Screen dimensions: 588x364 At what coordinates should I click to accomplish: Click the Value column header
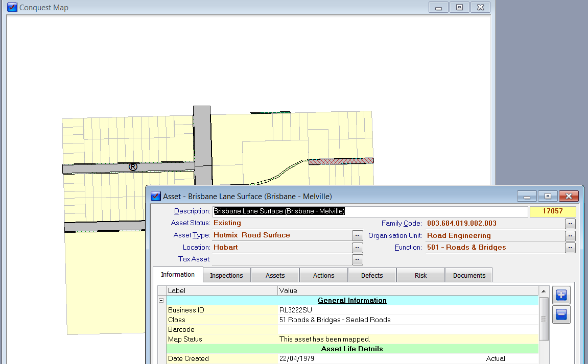pos(408,290)
